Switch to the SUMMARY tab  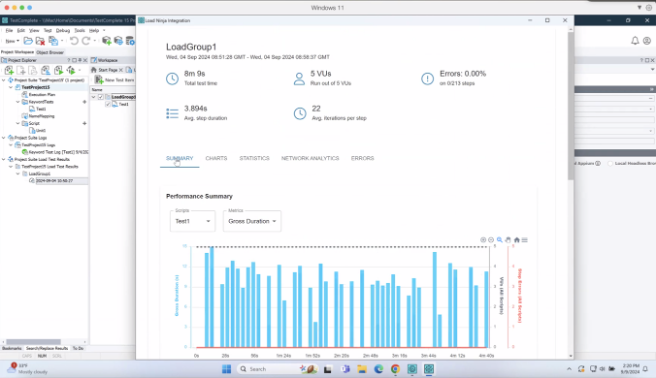point(179,158)
